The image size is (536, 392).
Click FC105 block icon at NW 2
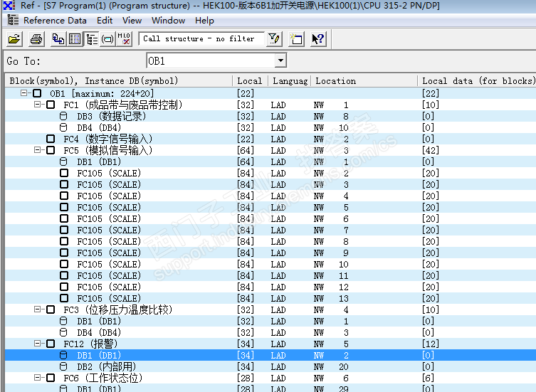click(64, 173)
